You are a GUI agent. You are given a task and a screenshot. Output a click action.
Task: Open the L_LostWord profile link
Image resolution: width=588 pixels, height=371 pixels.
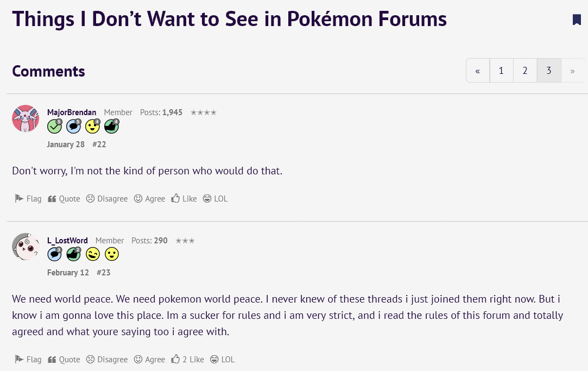tap(67, 241)
